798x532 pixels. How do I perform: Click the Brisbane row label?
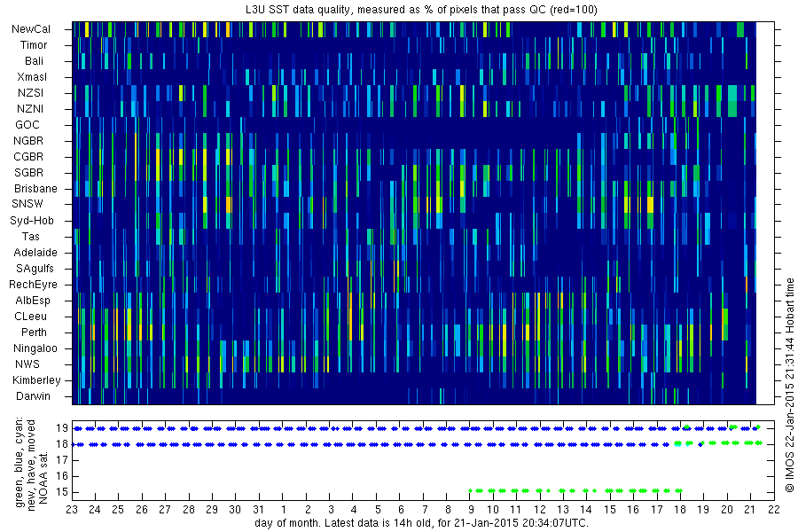point(35,188)
